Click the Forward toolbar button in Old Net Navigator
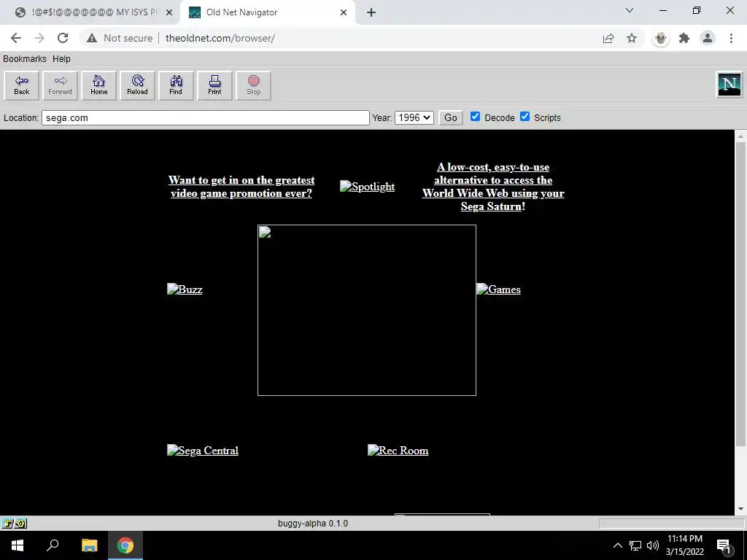This screenshot has width=747, height=560. point(60,86)
